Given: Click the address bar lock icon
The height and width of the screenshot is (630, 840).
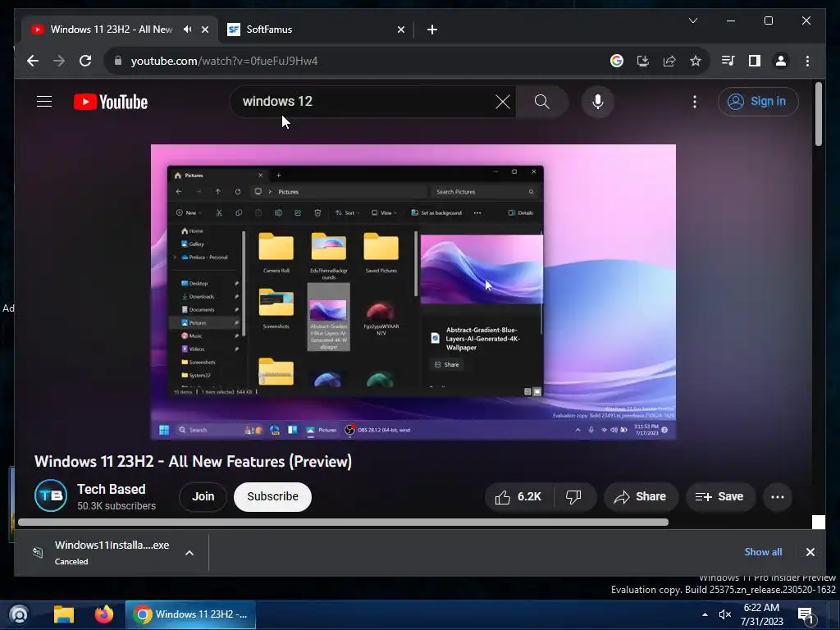Looking at the screenshot, I should [x=118, y=61].
